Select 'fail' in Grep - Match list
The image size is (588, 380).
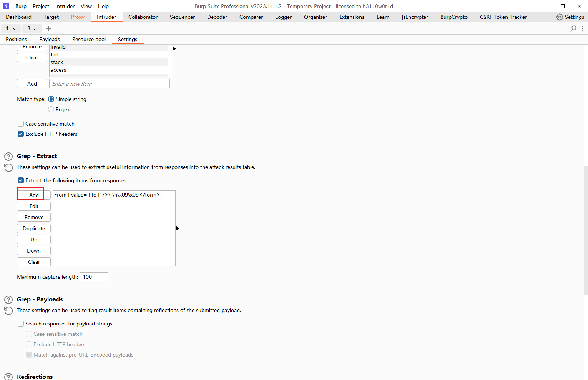(x=109, y=55)
